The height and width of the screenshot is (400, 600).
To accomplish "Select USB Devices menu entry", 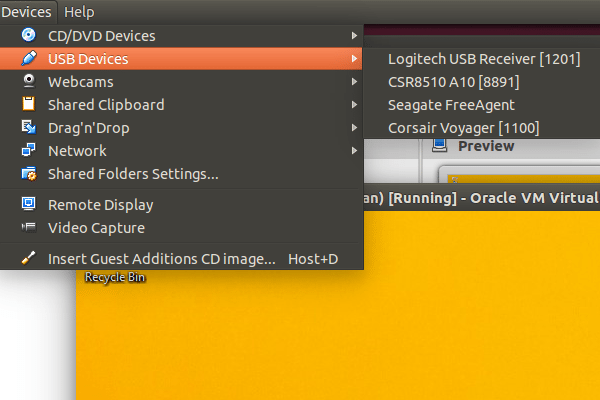I will [181, 59].
